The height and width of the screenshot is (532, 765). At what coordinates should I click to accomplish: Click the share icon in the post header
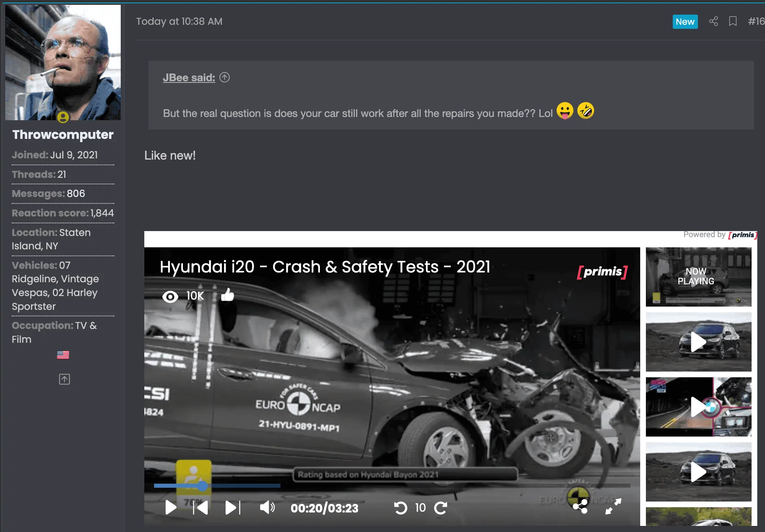click(713, 22)
